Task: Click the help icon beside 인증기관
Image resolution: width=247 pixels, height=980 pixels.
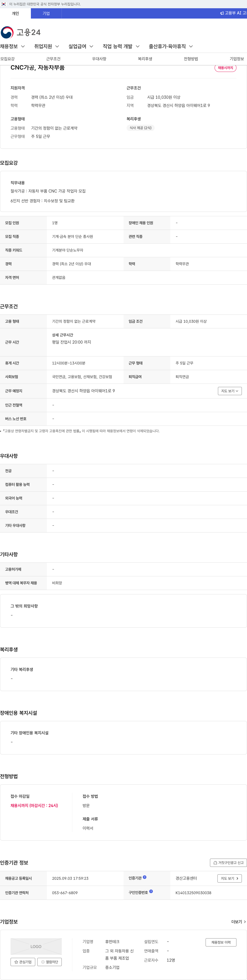Action: (144, 877)
